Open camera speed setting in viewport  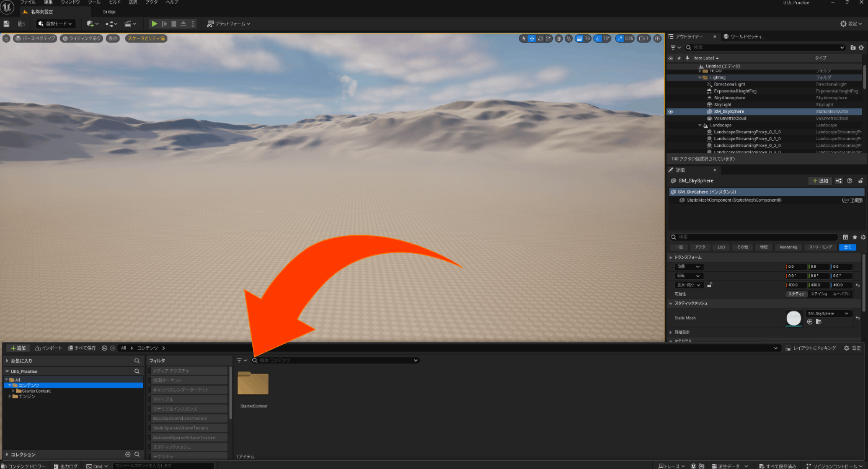point(644,38)
